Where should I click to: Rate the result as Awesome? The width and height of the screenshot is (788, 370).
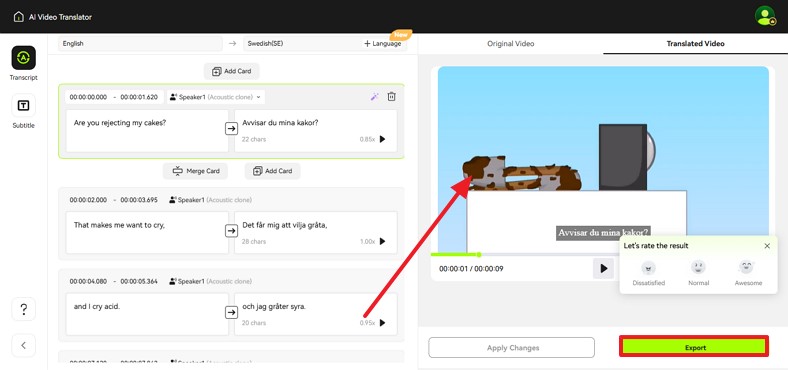pos(748,273)
